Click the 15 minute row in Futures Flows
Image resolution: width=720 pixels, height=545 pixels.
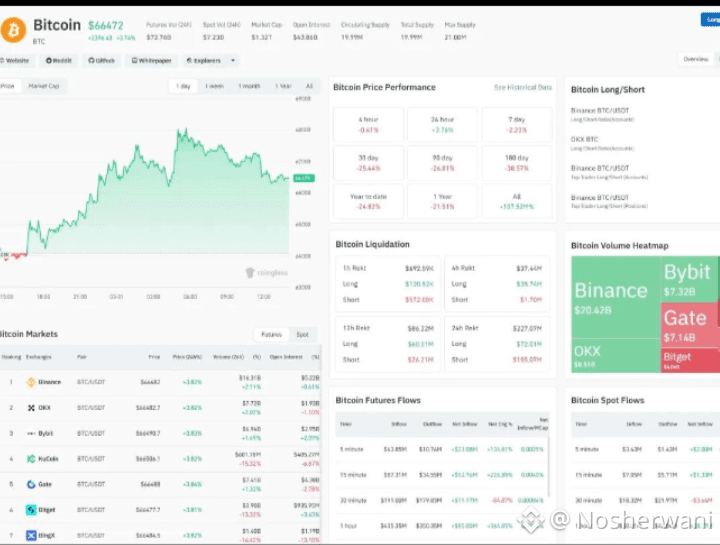[442, 475]
